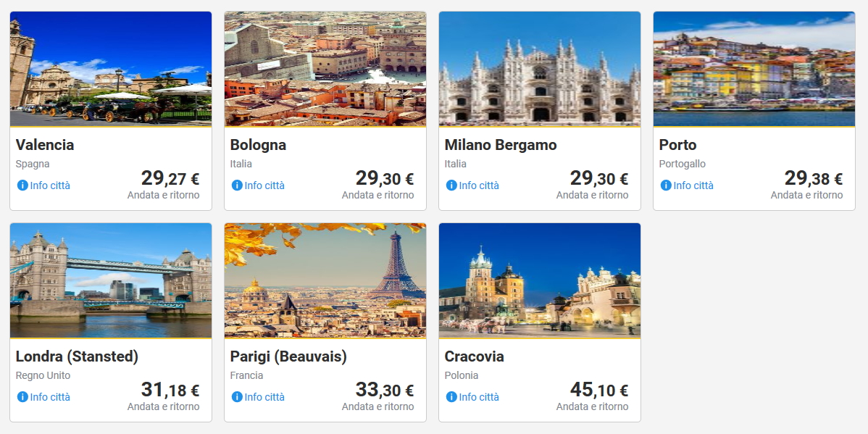Image resolution: width=868 pixels, height=434 pixels.
Task: Click the info icon on the Porto card
Action: point(666,185)
